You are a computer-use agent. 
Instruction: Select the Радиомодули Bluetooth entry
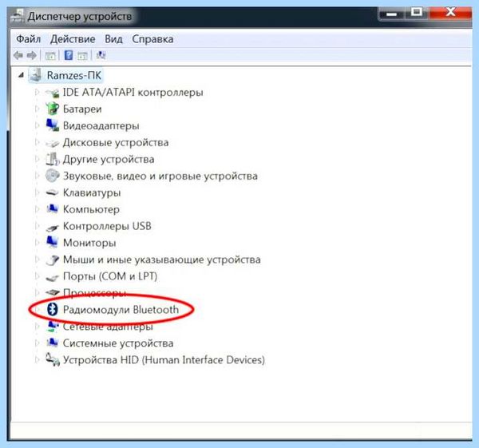pyautogui.click(x=121, y=310)
